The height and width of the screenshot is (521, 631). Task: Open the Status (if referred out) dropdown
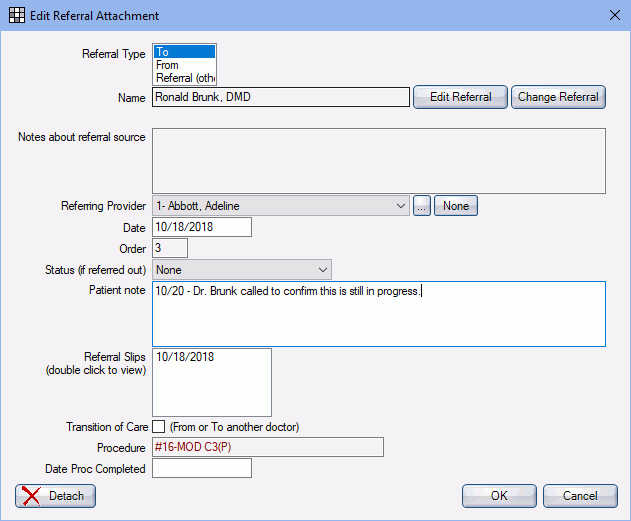point(322,269)
